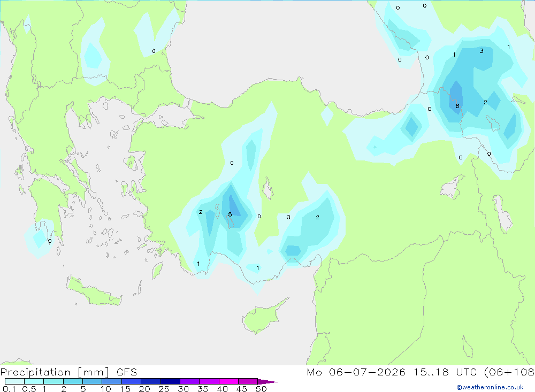Click the 2–5 mm legend color box
535x392 pixels.
pos(73,381)
